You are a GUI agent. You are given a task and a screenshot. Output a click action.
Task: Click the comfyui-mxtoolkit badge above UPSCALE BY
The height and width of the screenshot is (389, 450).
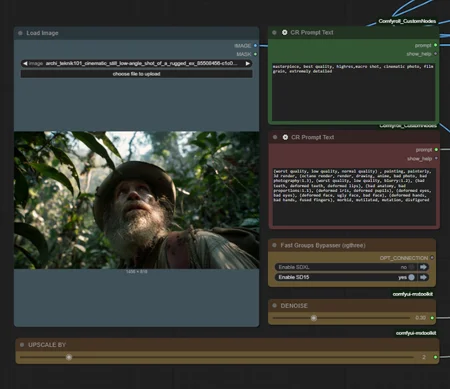pos(416,333)
